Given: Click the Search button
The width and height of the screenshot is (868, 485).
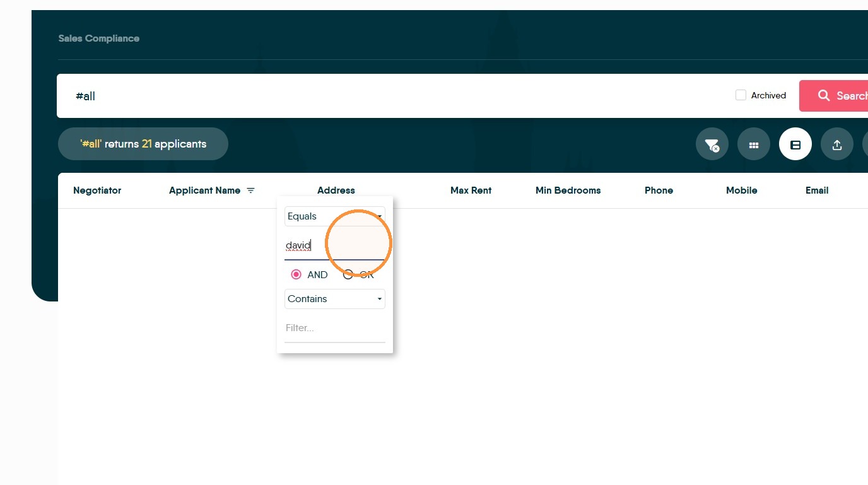Looking at the screenshot, I should pyautogui.click(x=833, y=96).
